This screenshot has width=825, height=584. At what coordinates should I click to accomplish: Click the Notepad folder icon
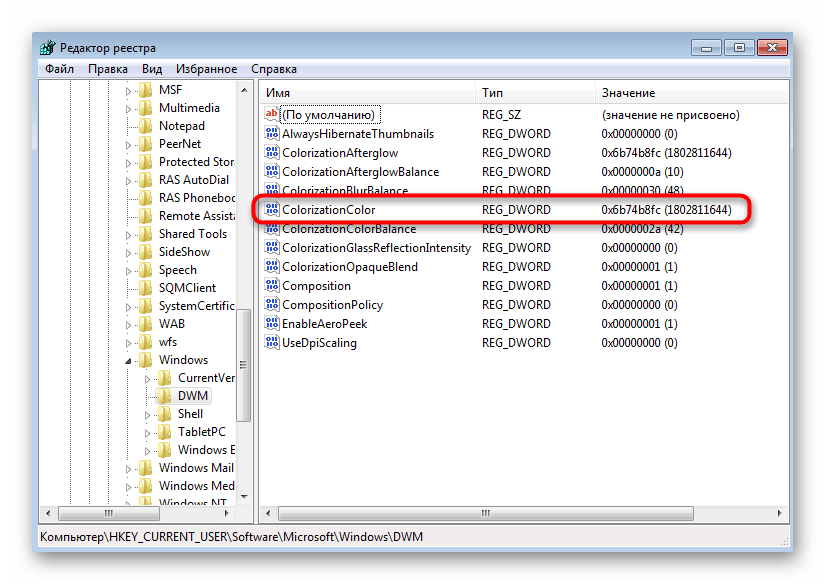click(x=146, y=126)
